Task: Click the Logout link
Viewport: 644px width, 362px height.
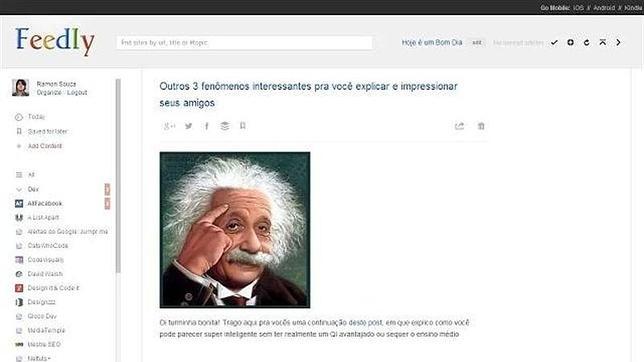Action: (77, 92)
